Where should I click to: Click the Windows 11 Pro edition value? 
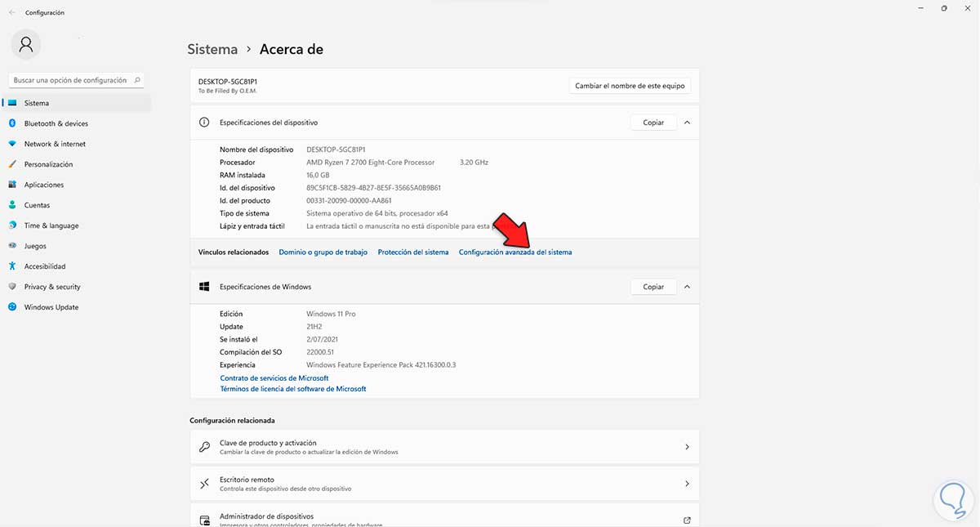coord(331,314)
